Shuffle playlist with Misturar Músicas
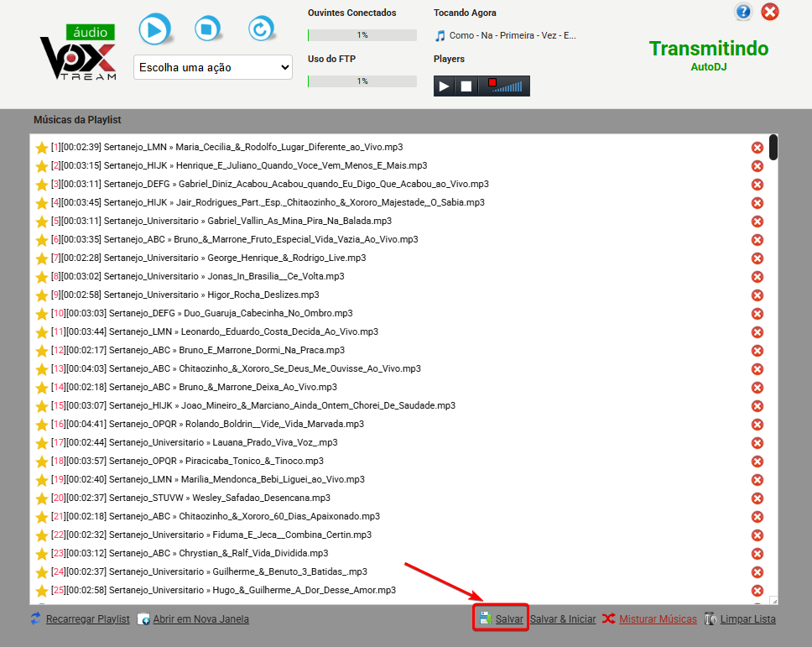The width and height of the screenshot is (812, 647). pos(657,619)
